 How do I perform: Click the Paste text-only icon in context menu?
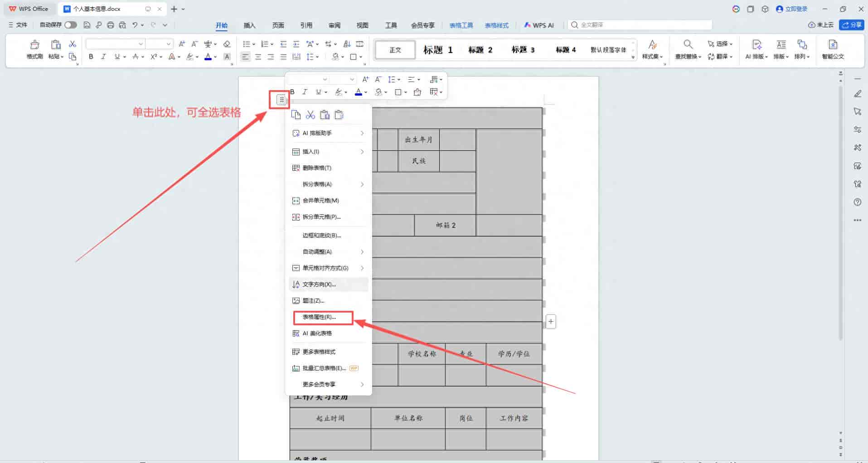tap(339, 115)
